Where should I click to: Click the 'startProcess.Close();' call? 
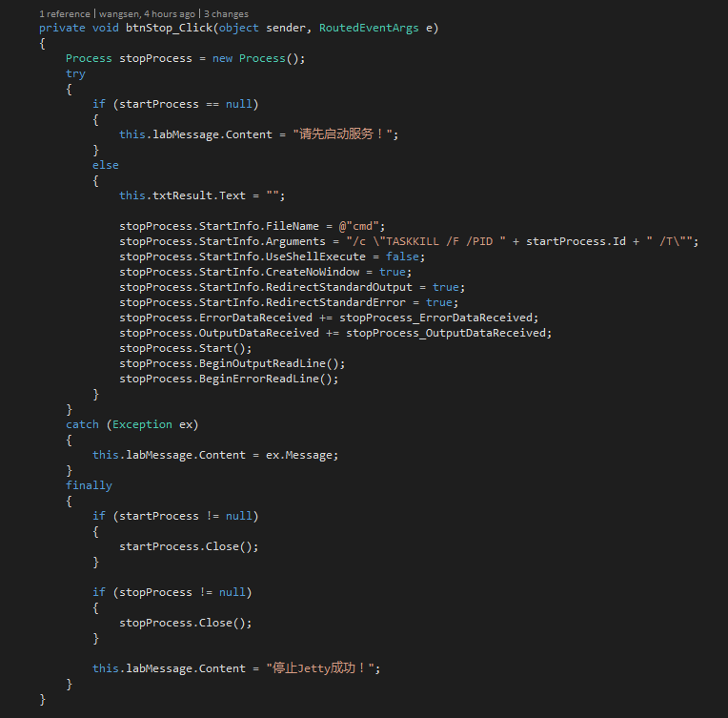pyautogui.click(x=189, y=547)
